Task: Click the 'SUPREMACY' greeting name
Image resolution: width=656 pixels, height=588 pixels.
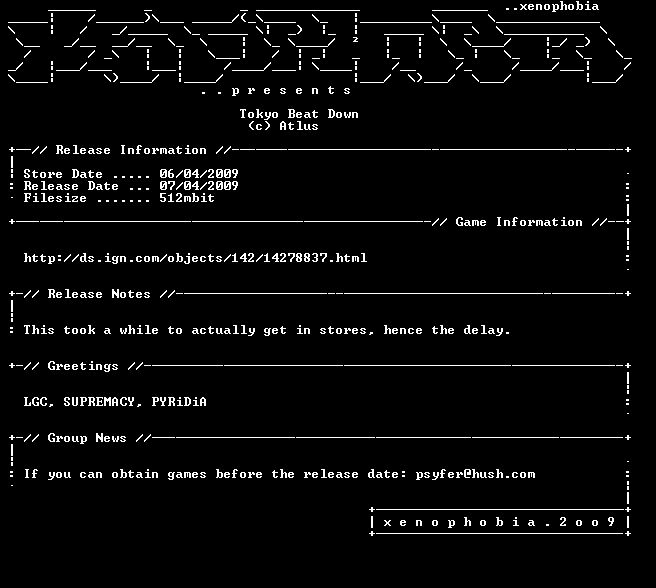Action: point(99,402)
